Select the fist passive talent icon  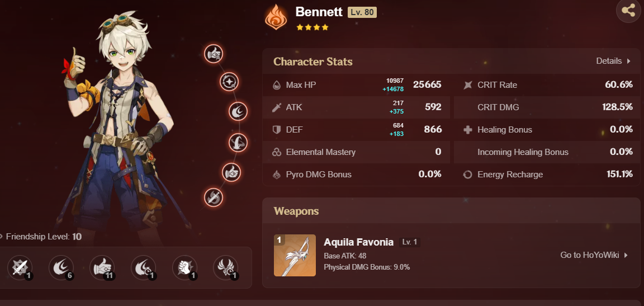tap(185, 268)
